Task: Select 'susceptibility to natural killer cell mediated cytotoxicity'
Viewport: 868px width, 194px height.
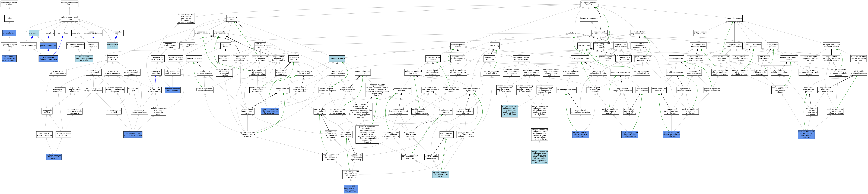Action: [351, 189]
